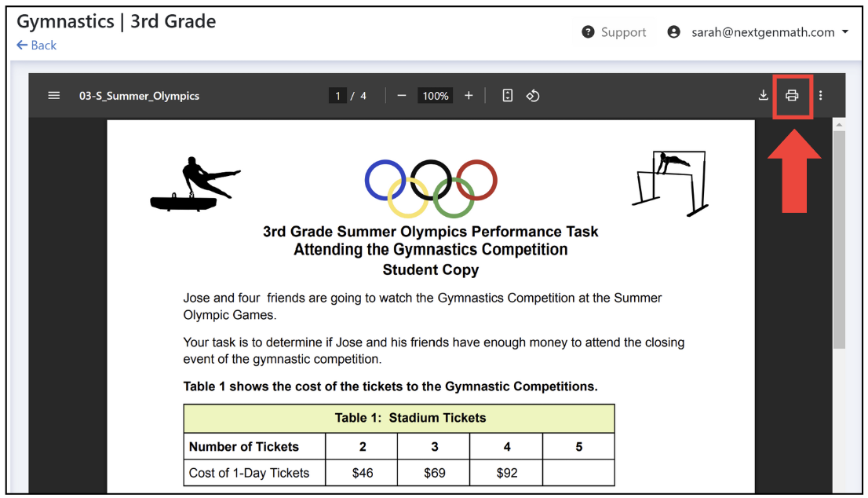
Task: Click the vertical scrollbar thumb
Action: (839, 240)
